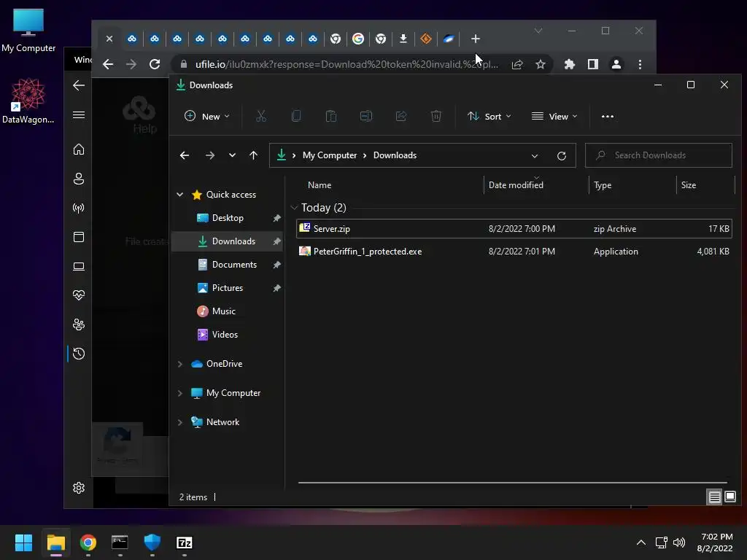Open the Sort dropdown

[489, 116]
